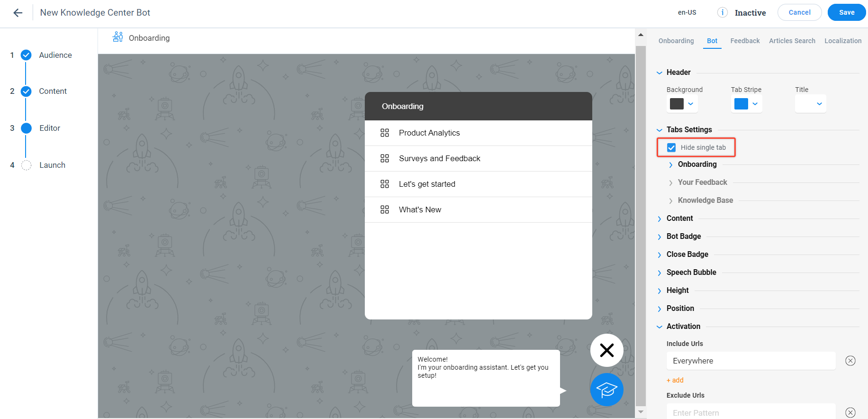
Task: Expand the Your Feedback tab settings
Action: point(670,182)
